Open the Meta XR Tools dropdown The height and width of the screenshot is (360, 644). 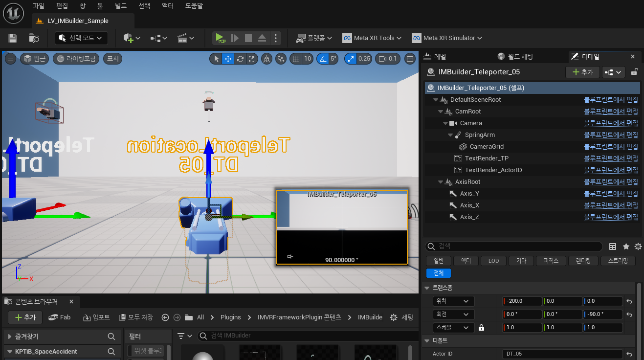click(372, 38)
